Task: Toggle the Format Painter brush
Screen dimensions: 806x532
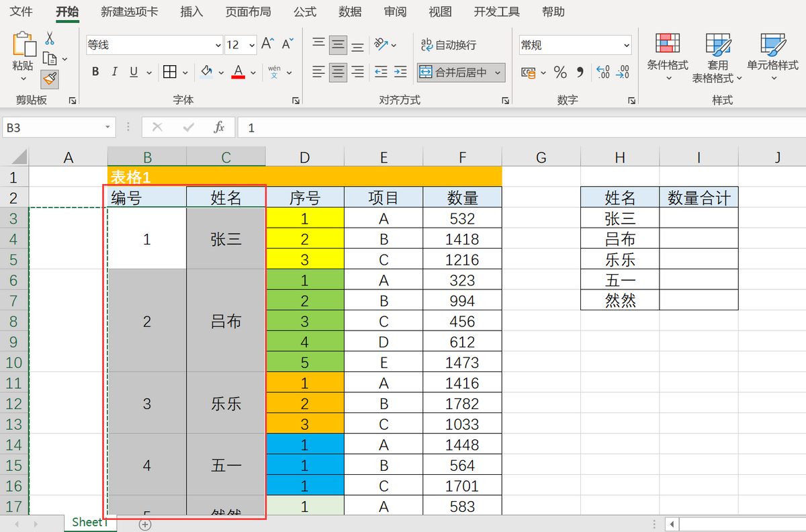Action: point(50,79)
